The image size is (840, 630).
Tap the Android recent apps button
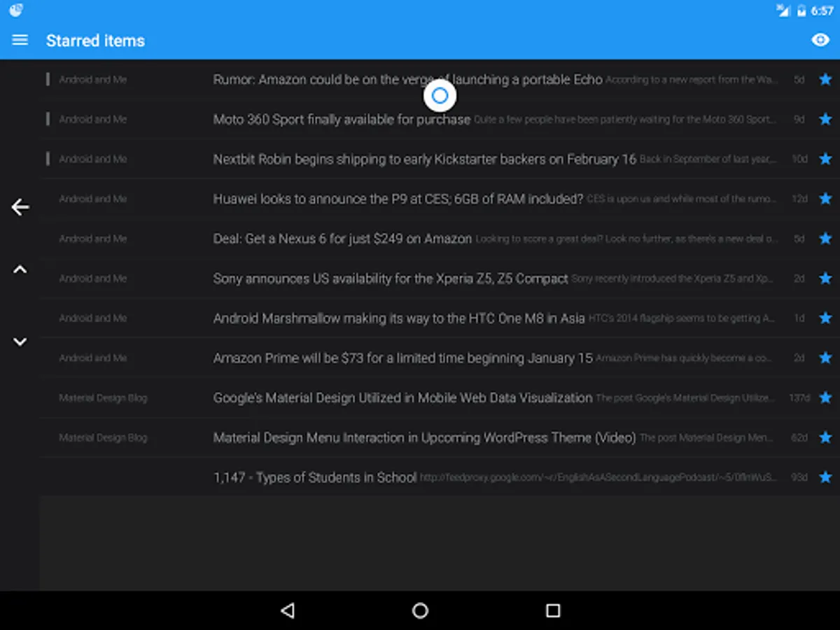(553, 610)
